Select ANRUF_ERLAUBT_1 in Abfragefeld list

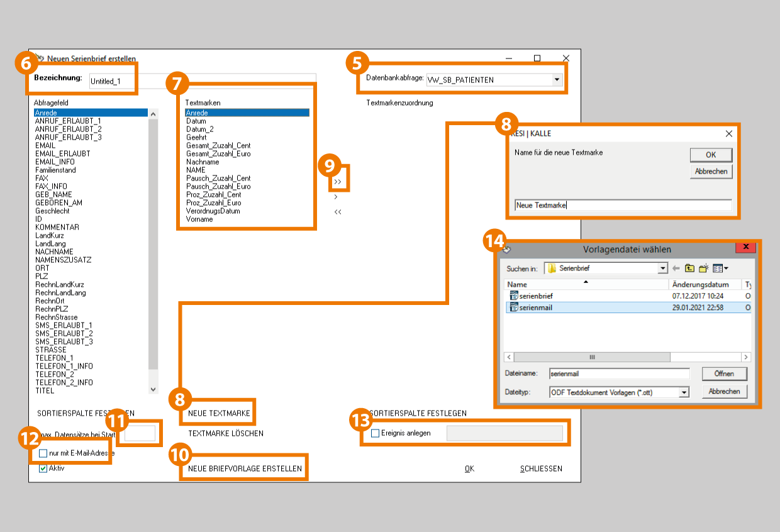tap(68, 121)
